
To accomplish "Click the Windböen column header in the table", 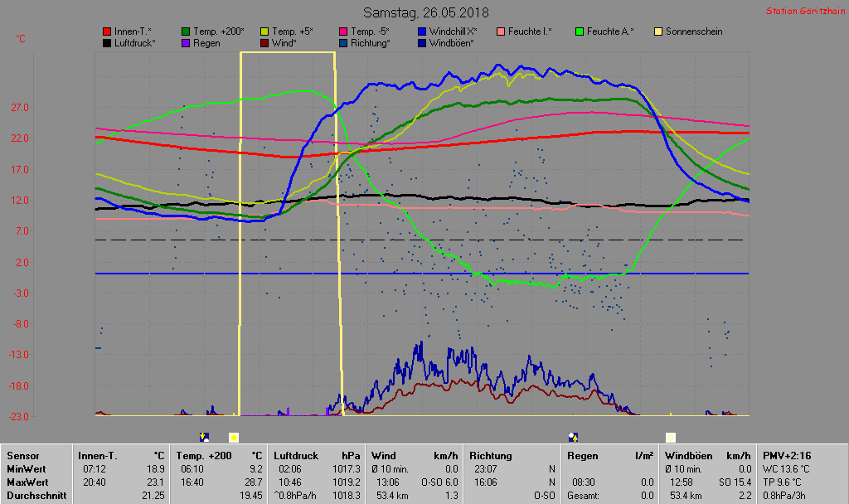I will 689,456.
